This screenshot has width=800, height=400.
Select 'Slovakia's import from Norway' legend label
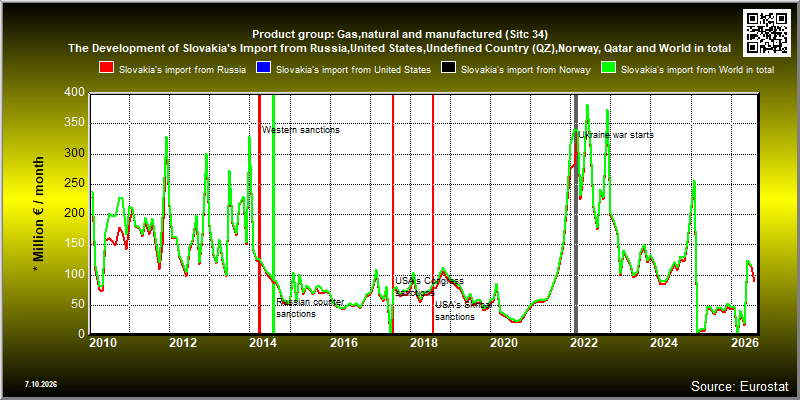(526, 70)
